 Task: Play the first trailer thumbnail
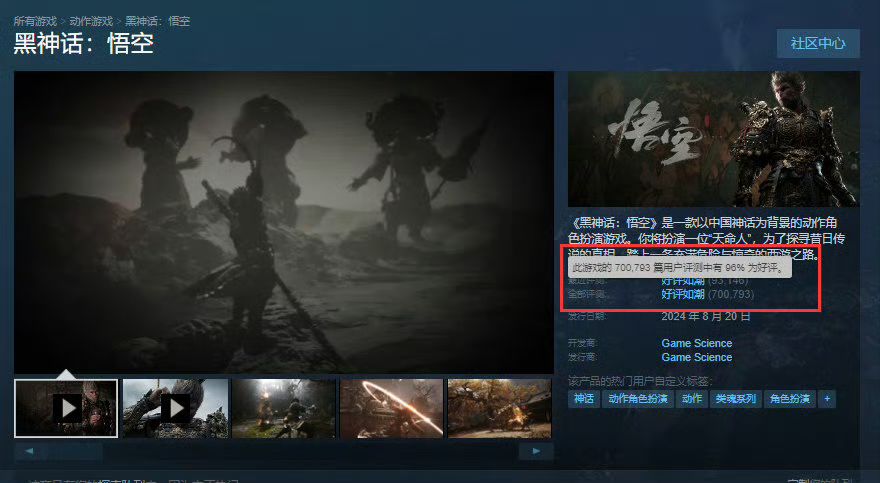(66, 408)
